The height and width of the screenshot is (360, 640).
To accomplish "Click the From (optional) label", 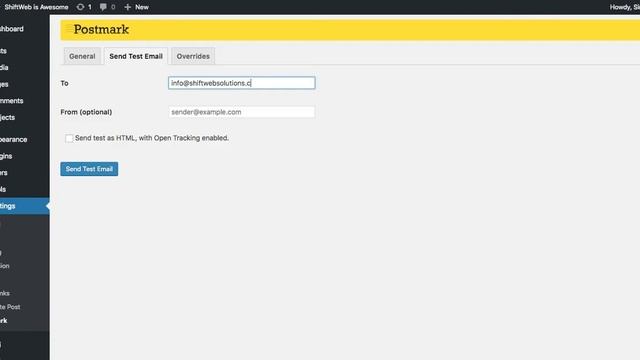I will coord(86,112).
